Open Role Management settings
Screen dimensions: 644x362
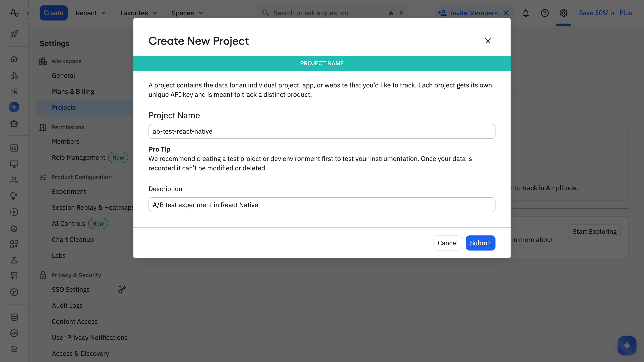click(x=78, y=157)
